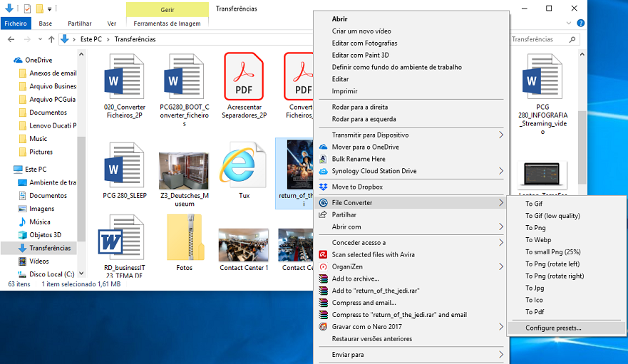Click the Nero 2017 burn icon

tap(323, 327)
